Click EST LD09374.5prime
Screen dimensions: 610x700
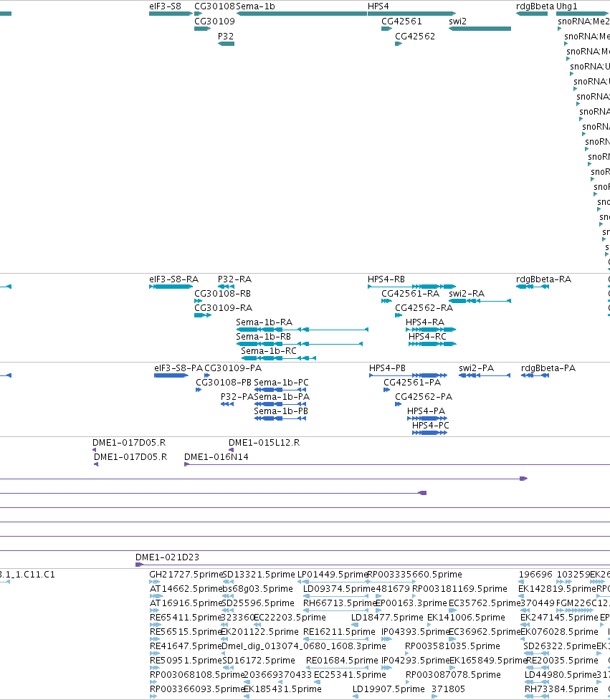tap(339, 589)
